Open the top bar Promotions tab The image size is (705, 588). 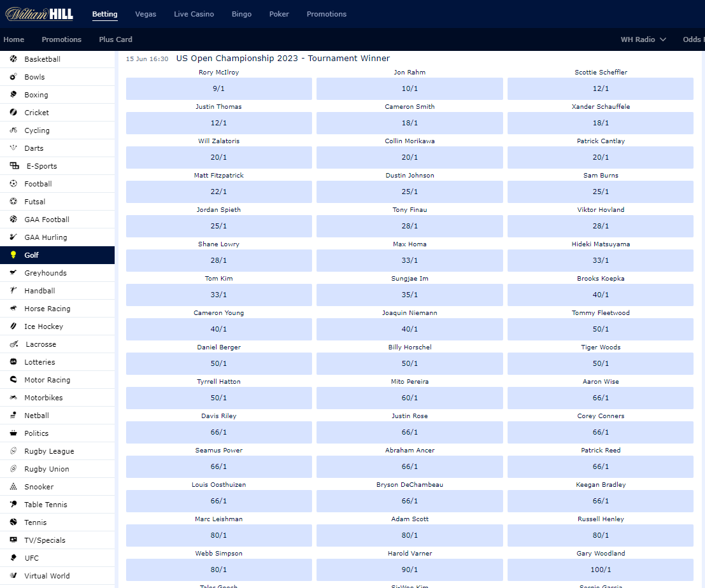(327, 14)
